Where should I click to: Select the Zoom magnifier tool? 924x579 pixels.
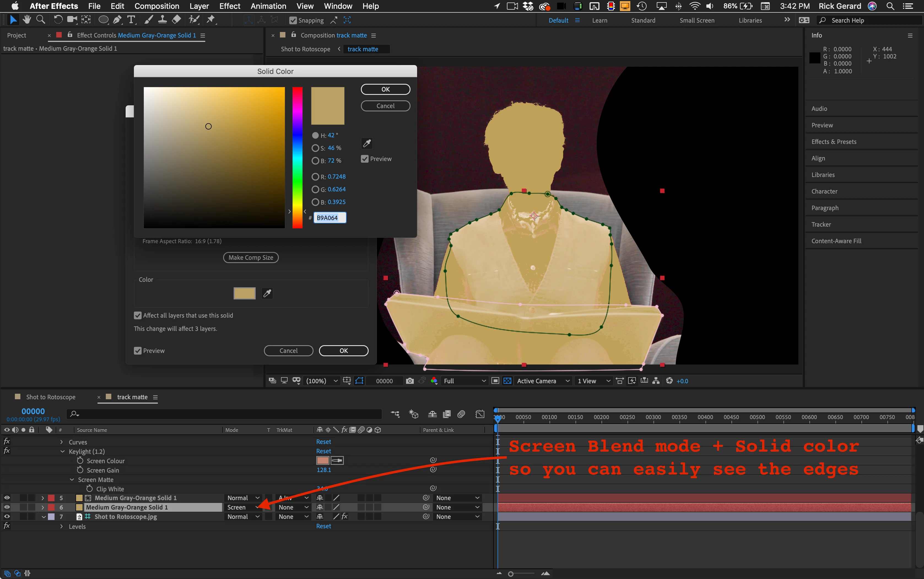[x=40, y=20]
